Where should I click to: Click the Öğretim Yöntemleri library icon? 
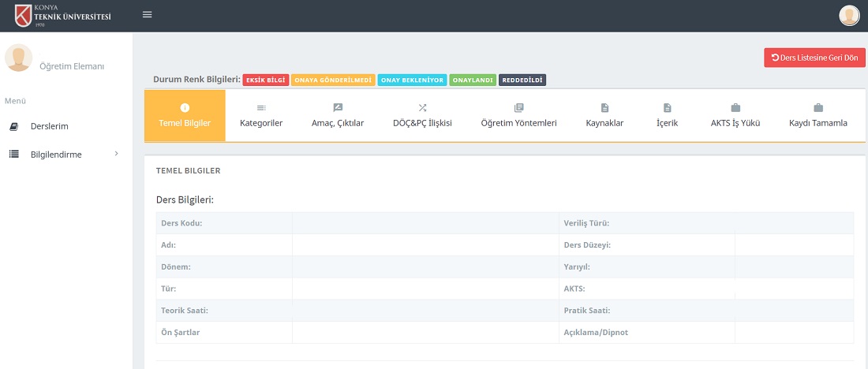(518, 108)
